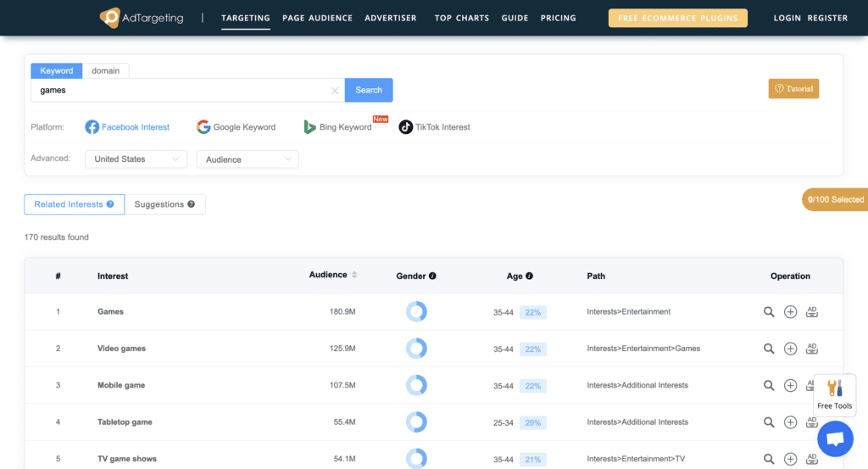The width and height of the screenshot is (868, 469).
Task: Open the Audience filter dropdown
Action: (248, 159)
